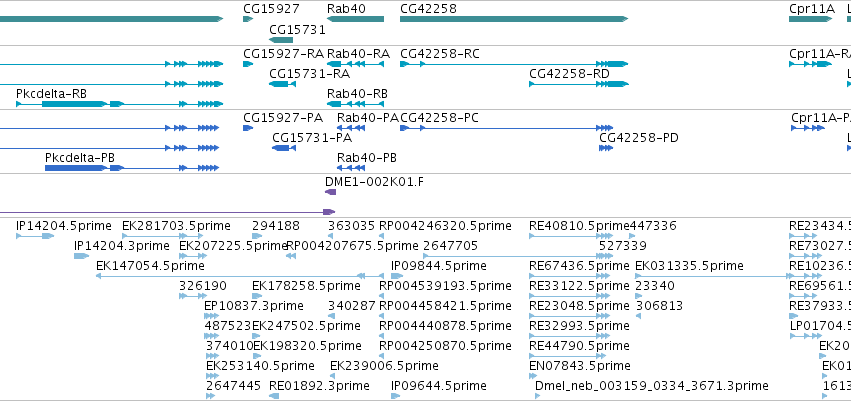851x401 pixels.
Task: Select the RE40810.5prime EST label
Action: 579,226
